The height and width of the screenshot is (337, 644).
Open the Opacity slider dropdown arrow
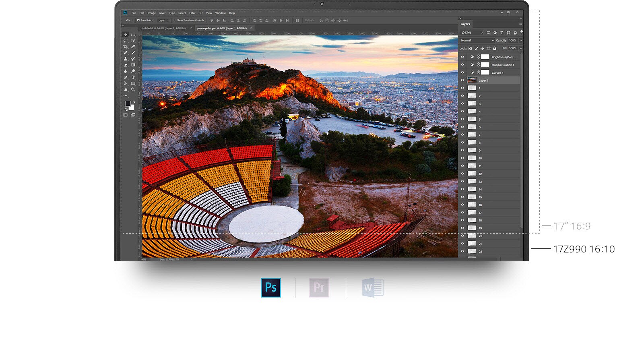(521, 40)
